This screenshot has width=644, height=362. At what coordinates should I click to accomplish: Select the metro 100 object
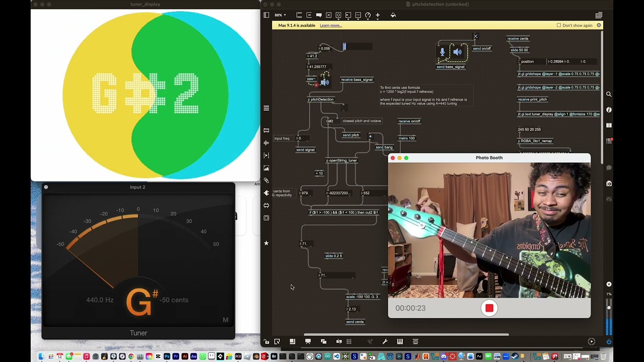pyautogui.click(x=407, y=138)
